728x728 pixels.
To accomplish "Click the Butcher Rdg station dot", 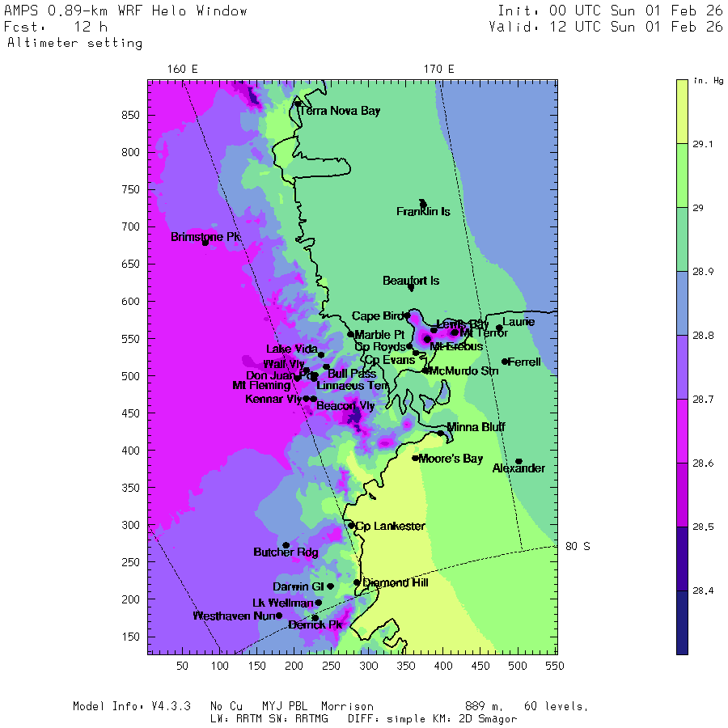I will (x=286, y=545).
